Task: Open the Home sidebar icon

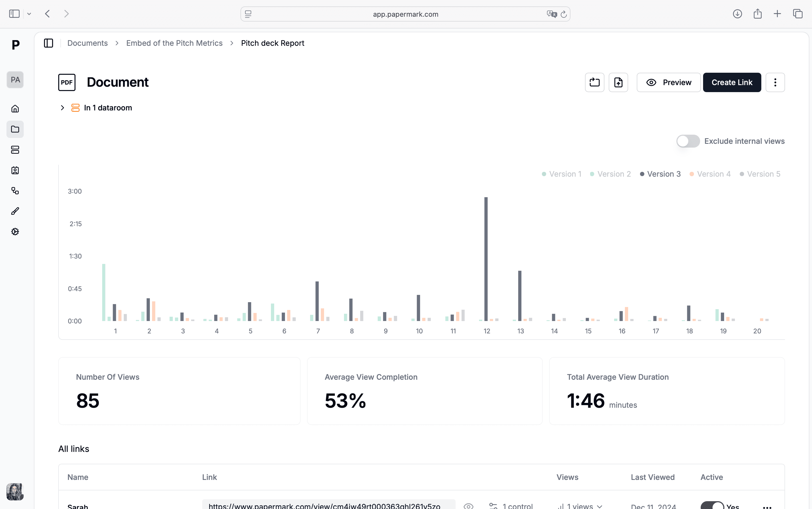Action: click(x=15, y=108)
